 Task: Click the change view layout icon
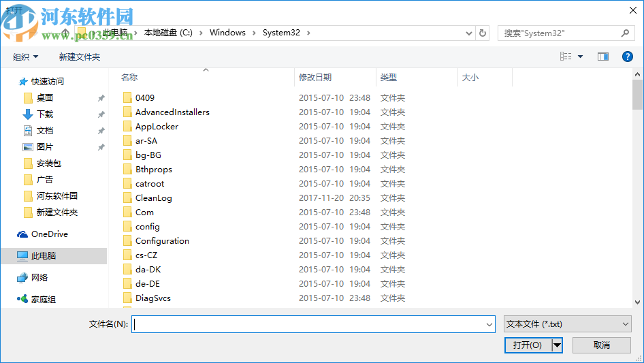(x=566, y=57)
